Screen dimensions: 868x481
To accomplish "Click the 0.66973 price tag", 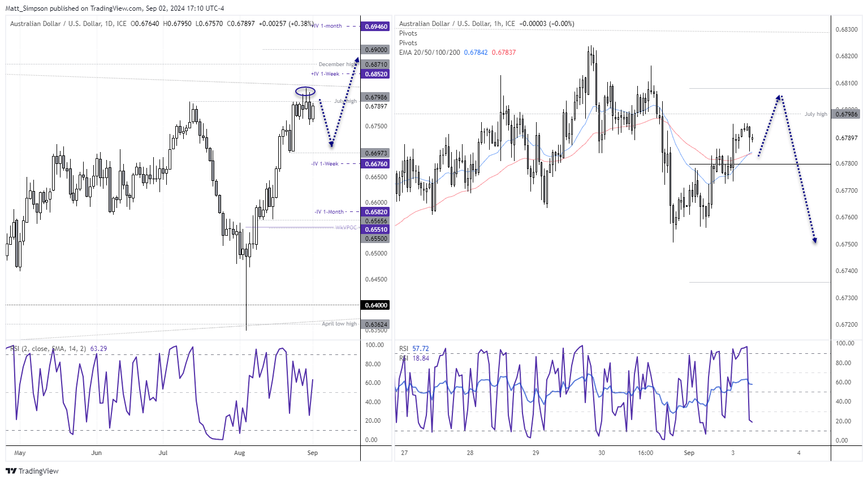I will click(x=376, y=153).
